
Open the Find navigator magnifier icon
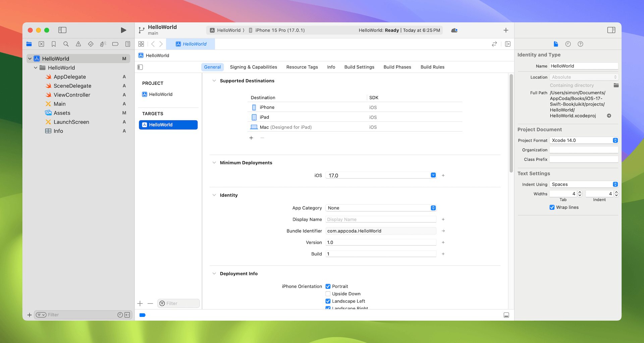click(x=66, y=44)
